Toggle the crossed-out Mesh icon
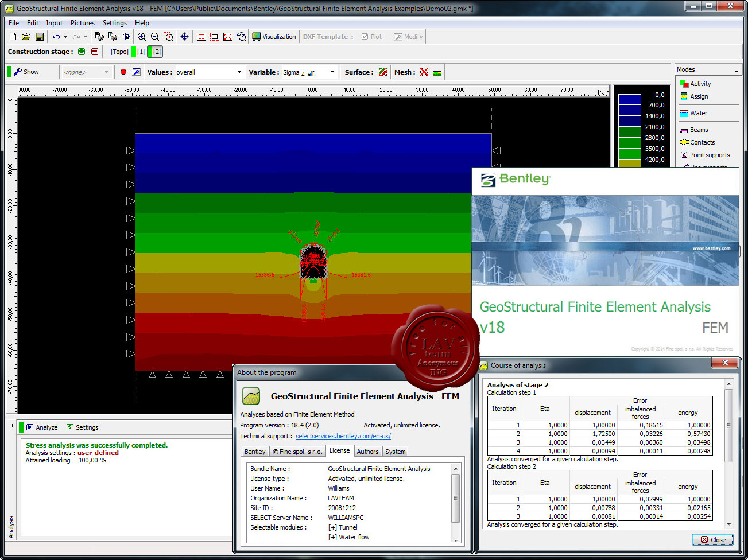Viewport: 748px width, 560px height. (x=424, y=72)
